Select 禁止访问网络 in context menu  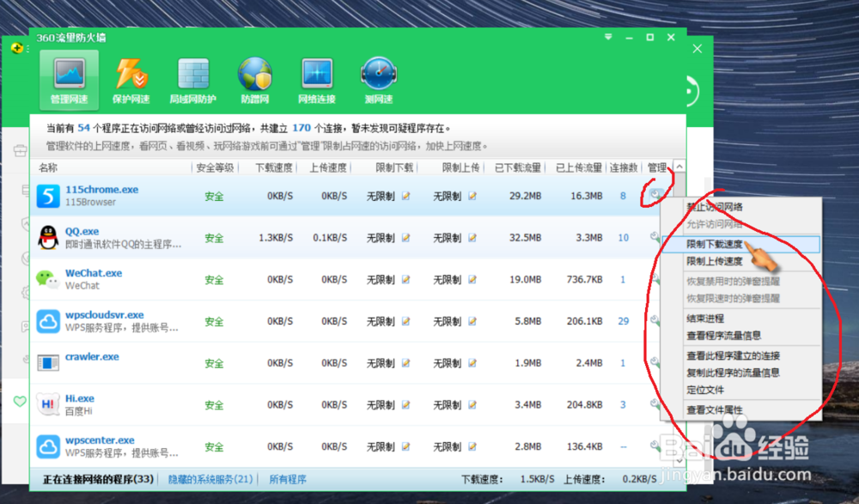pyautogui.click(x=715, y=207)
